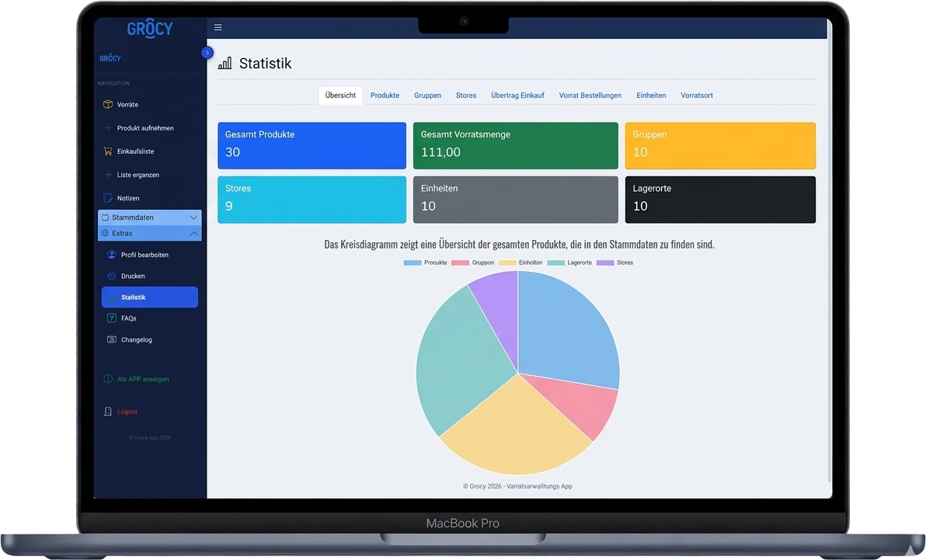Toggle the Stores legend swatch

(x=604, y=263)
